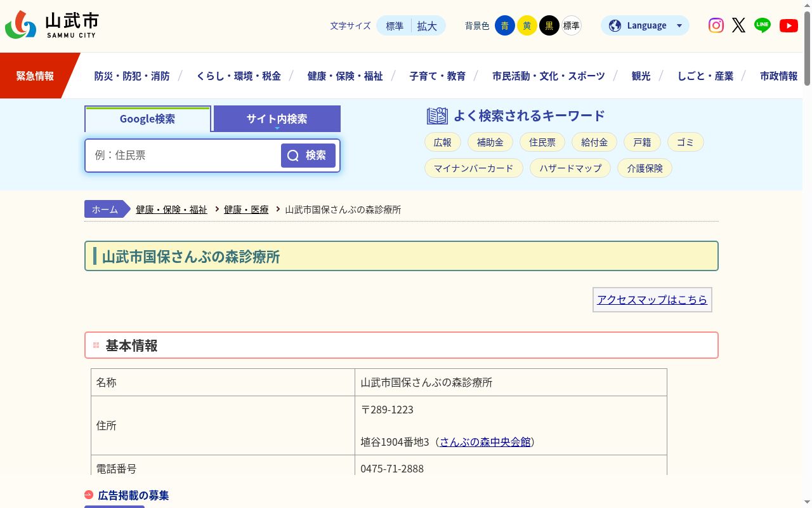Click the Sammu City logo
The image size is (812, 508).
click(52, 25)
